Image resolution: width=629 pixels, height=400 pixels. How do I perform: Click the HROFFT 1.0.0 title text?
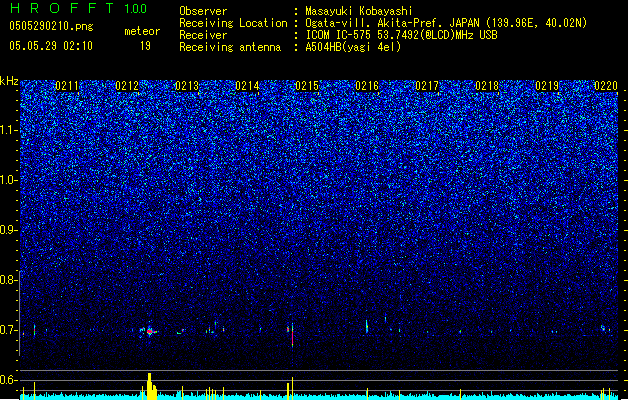click(78, 8)
